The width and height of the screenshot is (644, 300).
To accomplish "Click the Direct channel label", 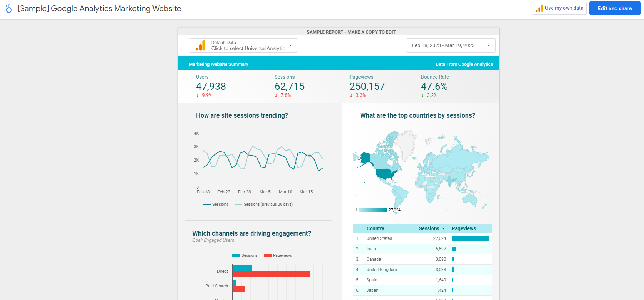I will coord(222,271).
